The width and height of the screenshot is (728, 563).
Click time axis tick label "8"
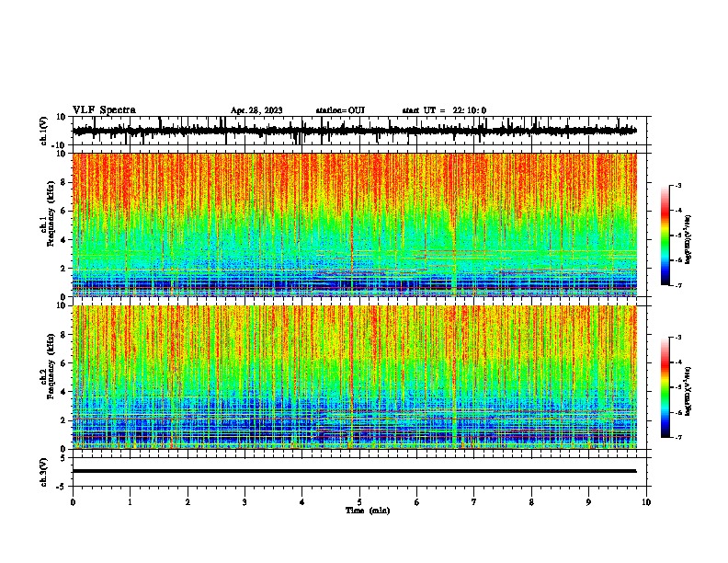[x=531, y=502]
